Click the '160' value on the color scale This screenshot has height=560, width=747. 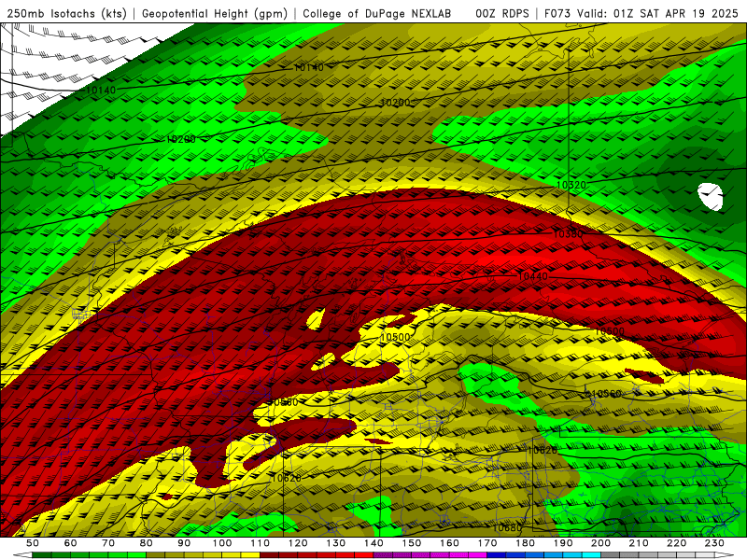tap(449, 543)
